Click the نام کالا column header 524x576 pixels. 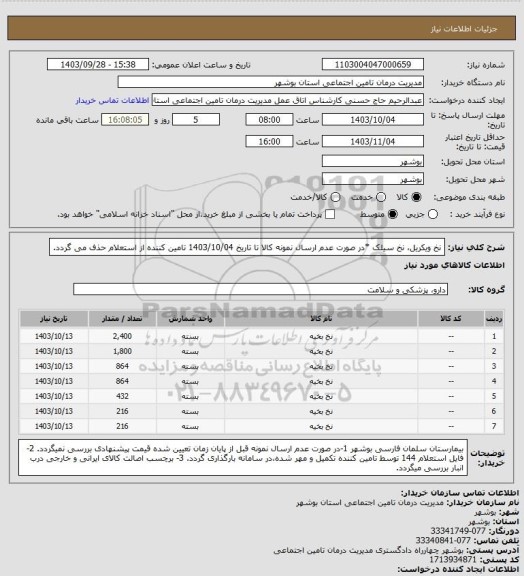[321, 319]
